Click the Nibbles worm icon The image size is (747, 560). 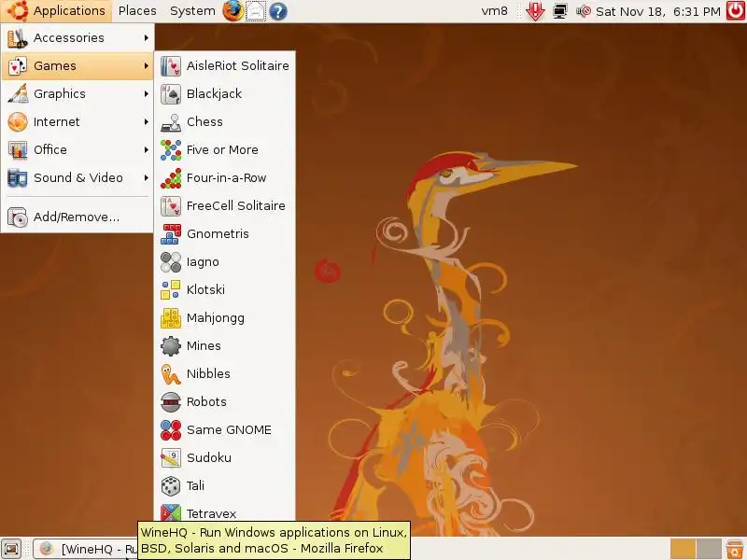(x=171, y=374)
